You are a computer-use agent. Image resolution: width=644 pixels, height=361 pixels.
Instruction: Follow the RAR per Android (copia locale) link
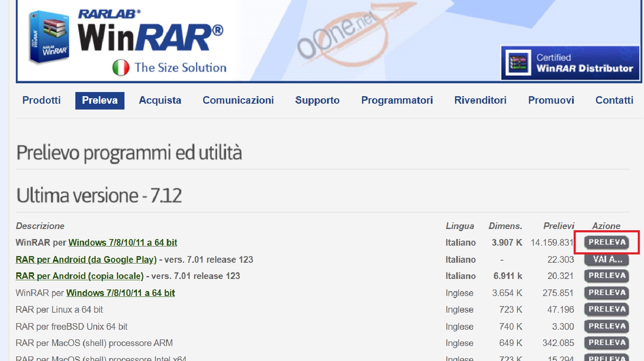coord(80,276)
